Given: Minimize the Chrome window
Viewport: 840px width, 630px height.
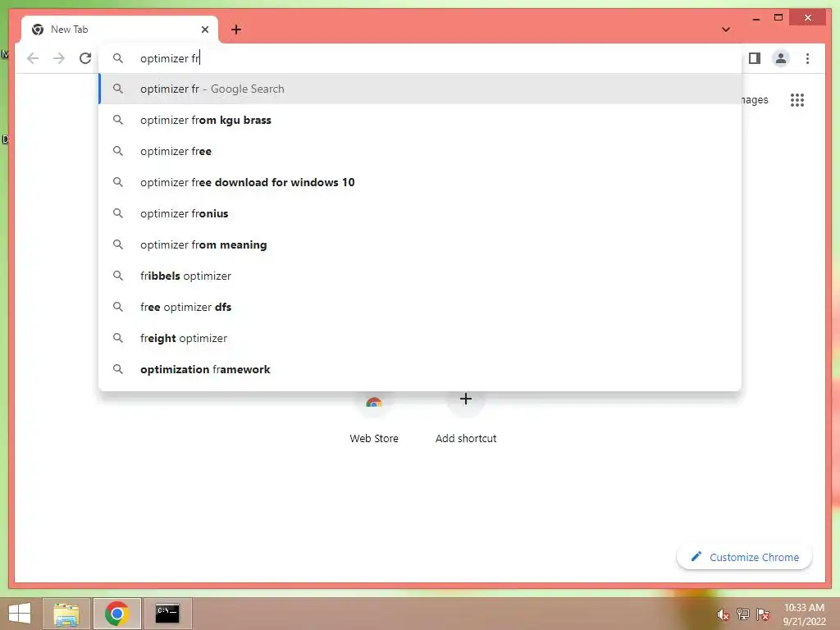Looking at the screenshot, I should click(756, 18).
